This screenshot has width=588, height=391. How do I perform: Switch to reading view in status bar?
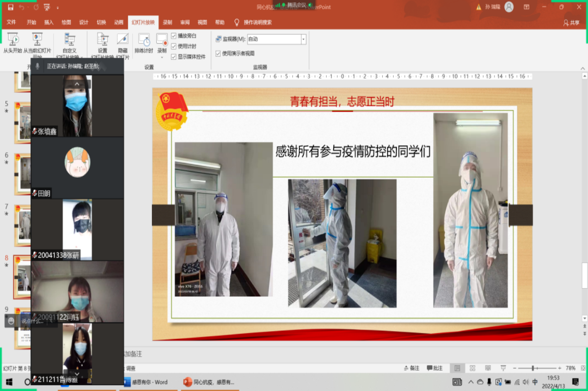[488, 368]
